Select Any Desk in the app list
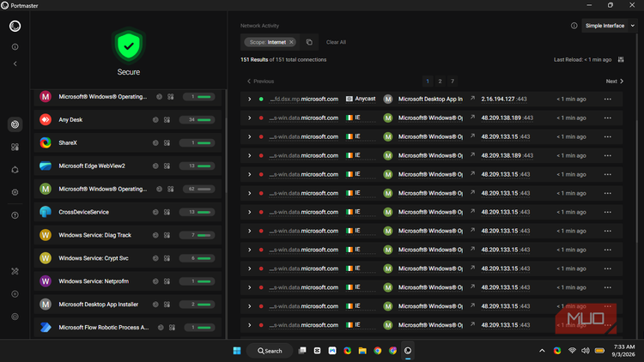The height and width of the screenshot is (362, 644). coord(128,120)
